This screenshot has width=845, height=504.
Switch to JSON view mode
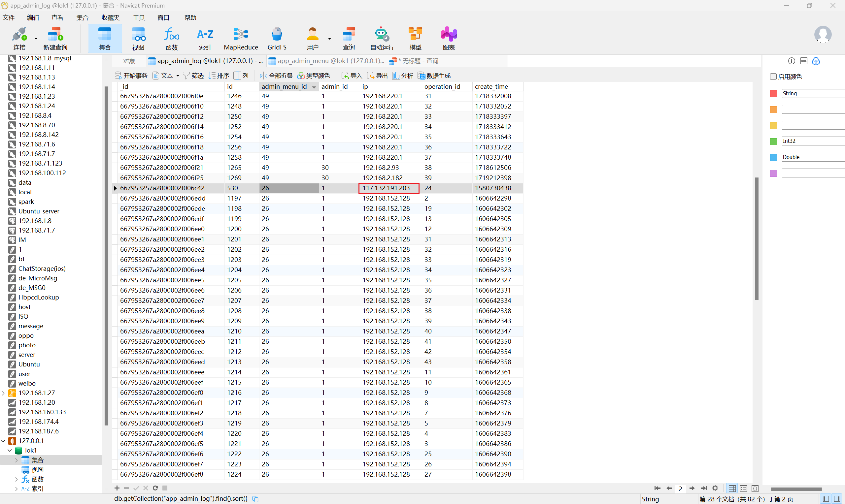[755, 488]
